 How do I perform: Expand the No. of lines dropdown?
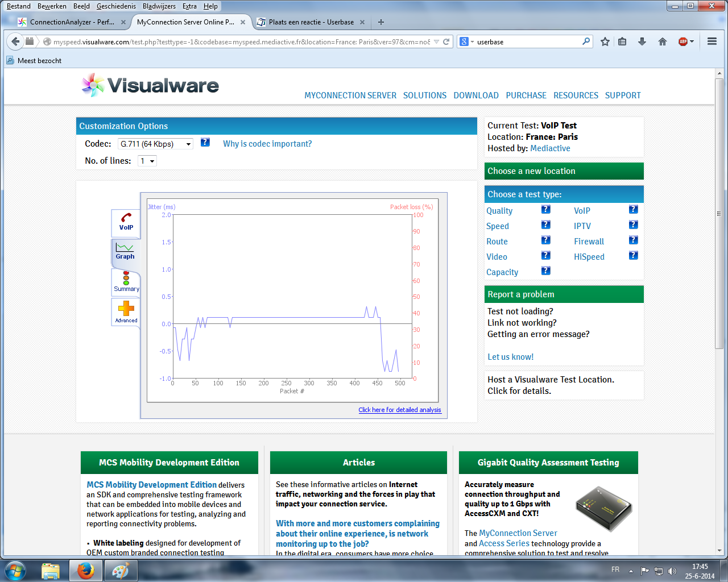pyautogui.click(x=147, y=161)
